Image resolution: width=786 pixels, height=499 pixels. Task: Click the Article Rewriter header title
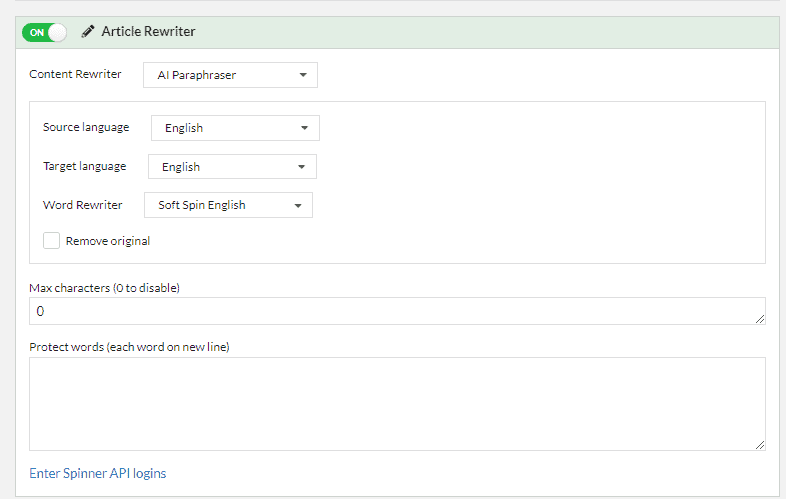[x=148, y=31]
